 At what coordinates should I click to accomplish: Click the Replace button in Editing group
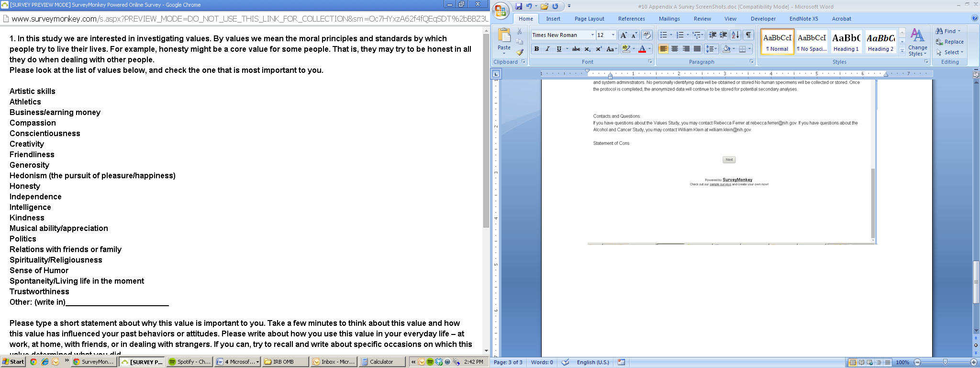pyautogui.click(x=949, y=42)
